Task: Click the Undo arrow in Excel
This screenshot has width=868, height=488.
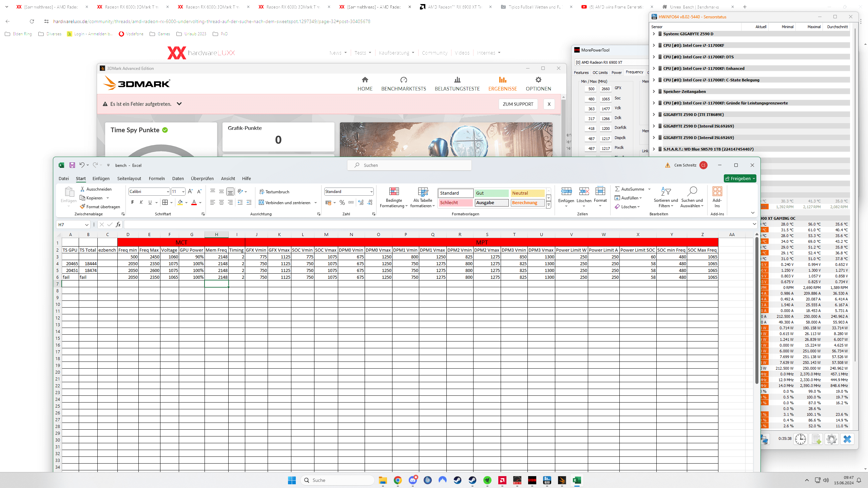Action: tap(82, 165)
